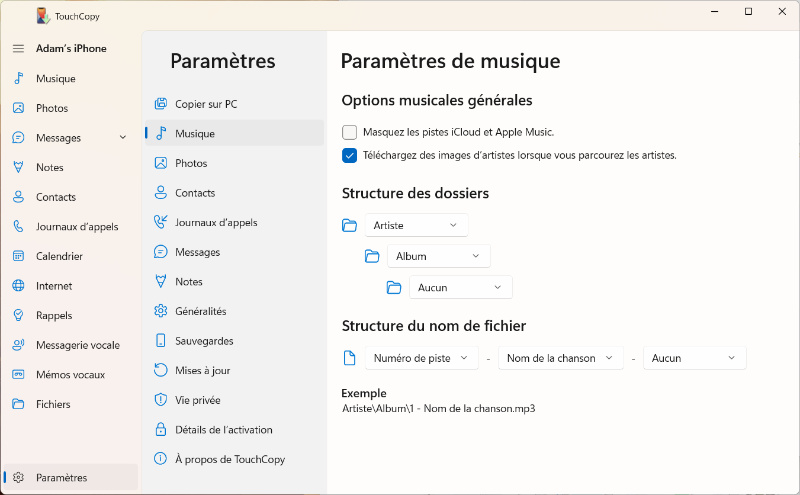Switch to Copier sur PC settings
The image size is (800, 495).
(x=206, y=104)
